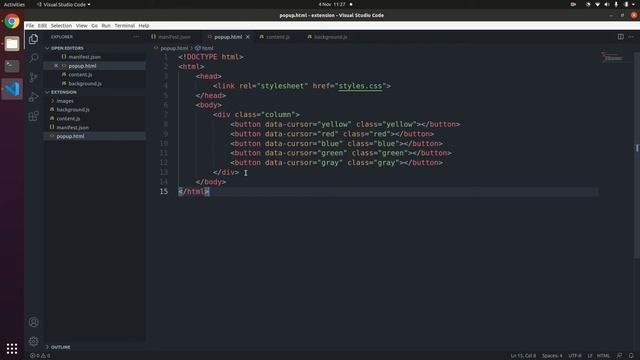Click popup.html breadcrumb segment

point(174,48)
